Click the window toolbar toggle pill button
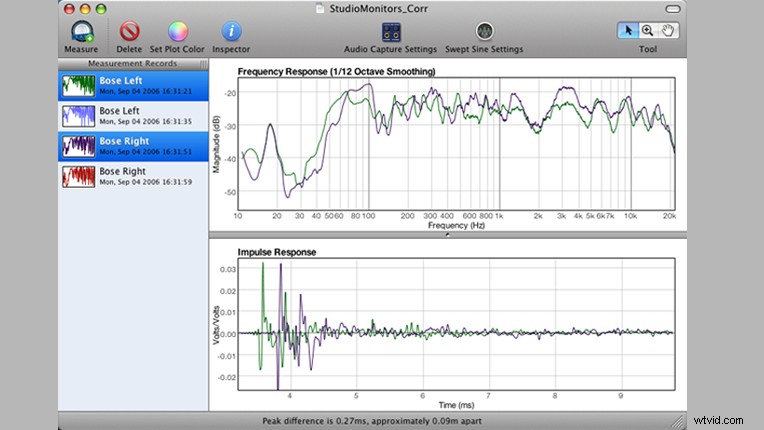764x430 pixels. click(673, 9)
